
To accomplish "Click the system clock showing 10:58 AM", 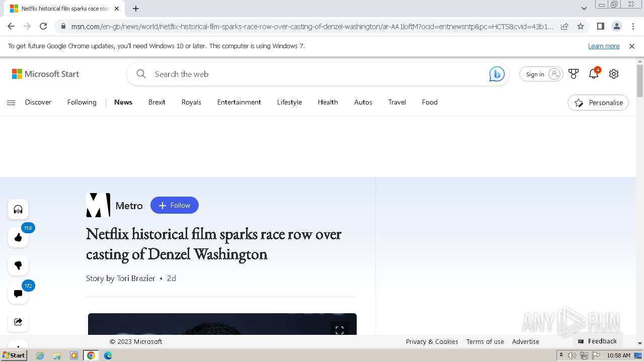I will (x=618, y=355).
